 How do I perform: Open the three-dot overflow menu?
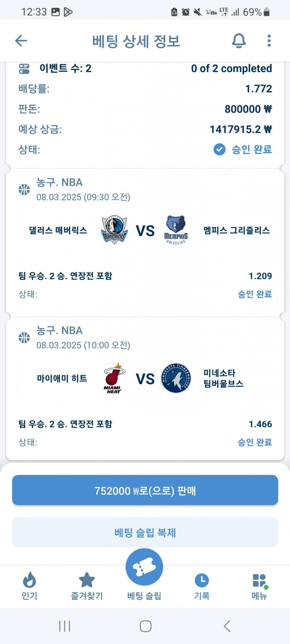click(269, 41)
